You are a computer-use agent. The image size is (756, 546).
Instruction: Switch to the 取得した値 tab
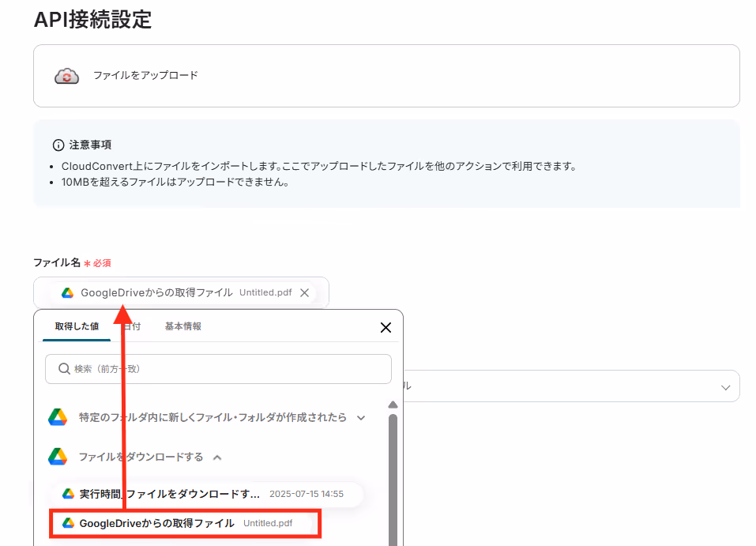pos(77,326)
